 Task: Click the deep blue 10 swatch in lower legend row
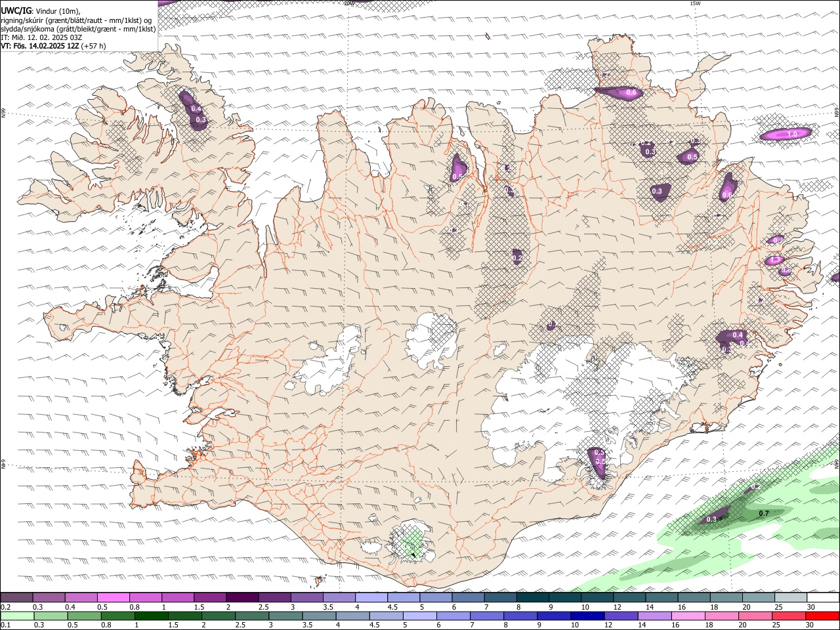[x=587, y=616]
